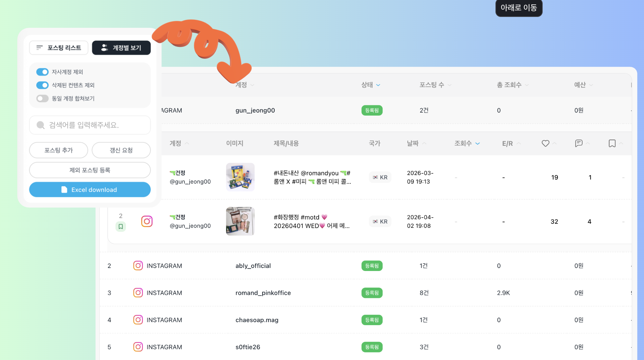Click green bookmark badge on row 2
The width and height of the screenshot is (644, 360).
(x=121, y=226)
